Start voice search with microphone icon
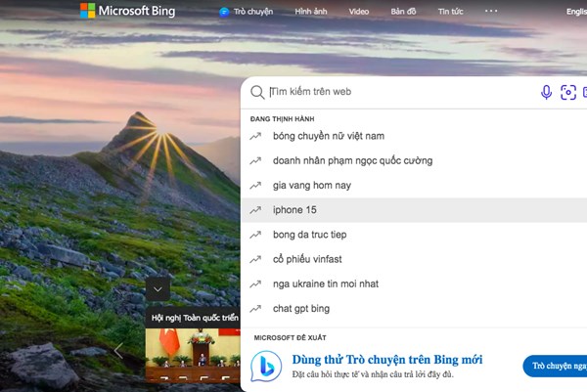587x392 pixels. 546,92
